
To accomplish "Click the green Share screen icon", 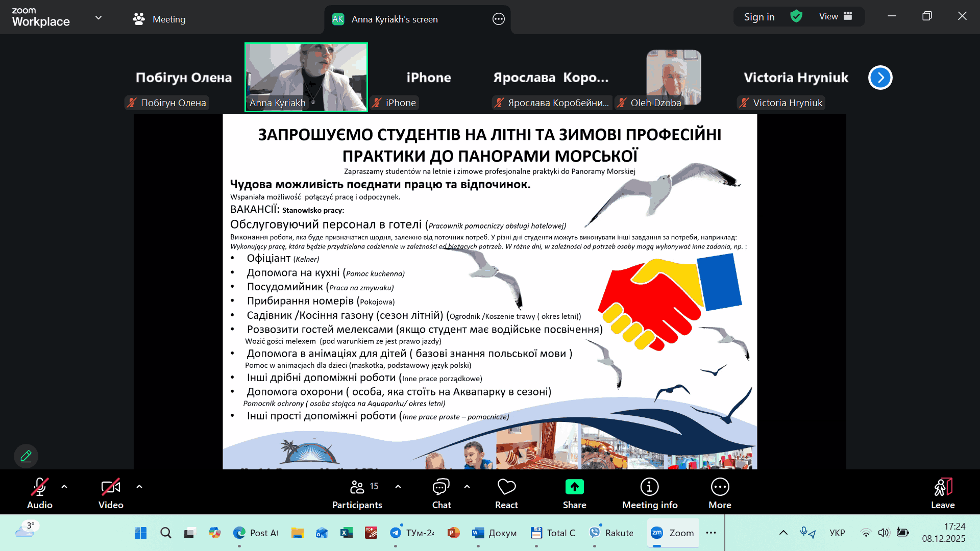I will [574, 487].
